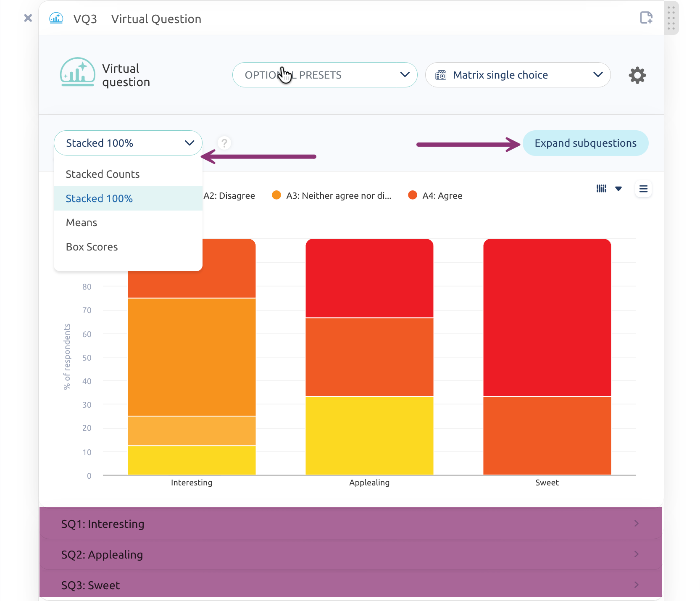700x601 pixels.
Task: Expand the SQ1: Interesting row
Action: pyautogui.click(x=351, y=524)
